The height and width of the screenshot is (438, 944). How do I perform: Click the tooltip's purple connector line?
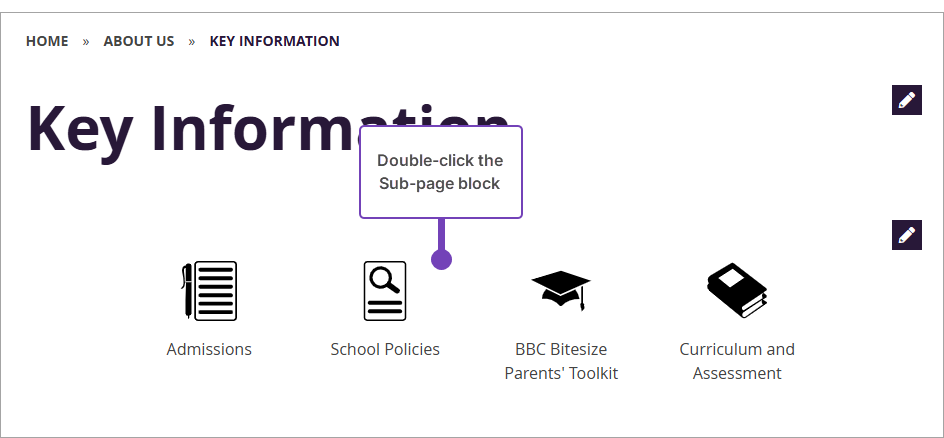click(441, 234)
